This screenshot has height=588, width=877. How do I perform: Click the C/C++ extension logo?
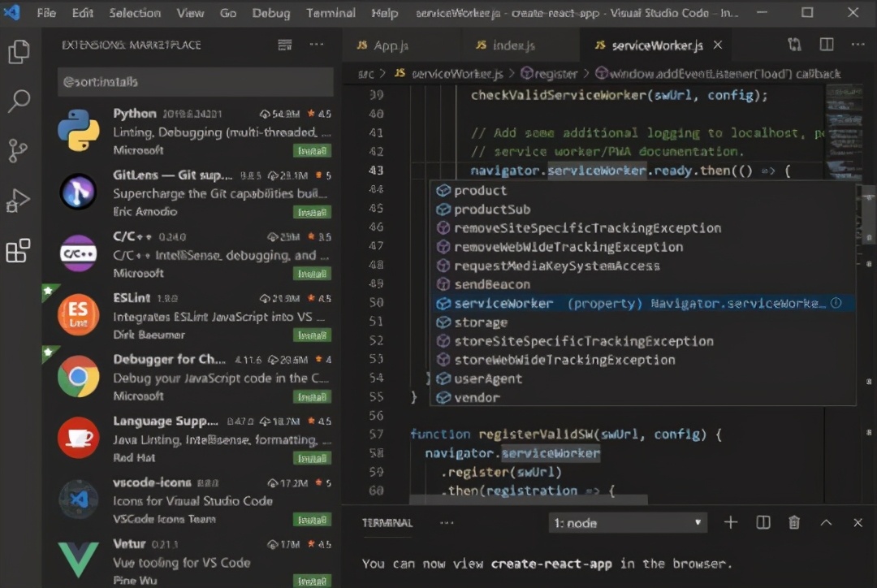pos(78,253)
